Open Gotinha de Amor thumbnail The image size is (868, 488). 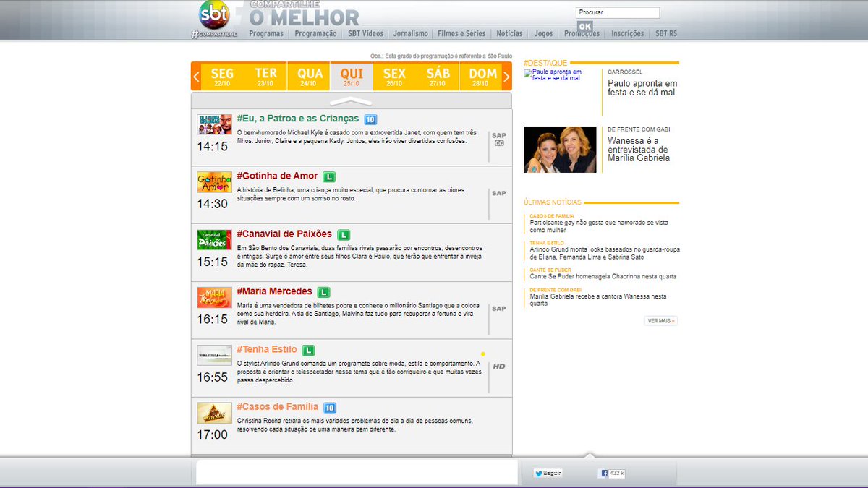pos(215,182)
